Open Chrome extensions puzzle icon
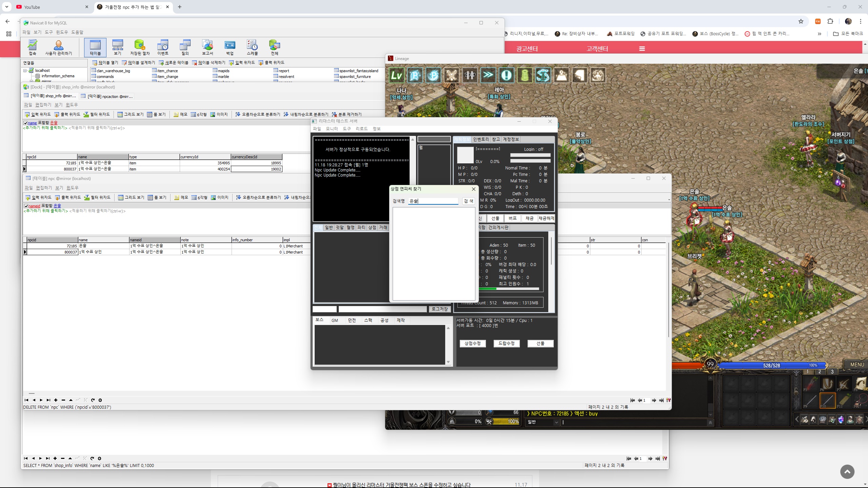 pos(830,21)
